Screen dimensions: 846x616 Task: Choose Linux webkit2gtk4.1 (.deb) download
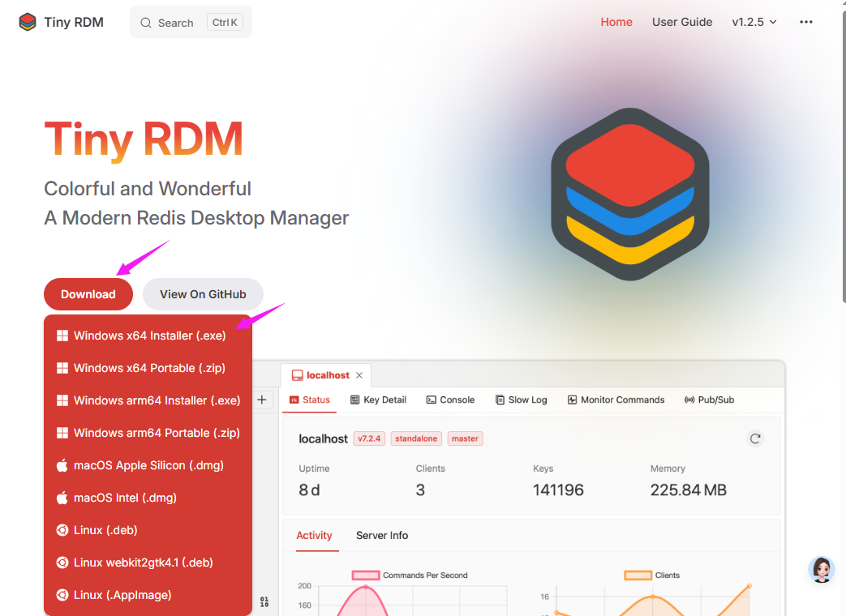148,563
